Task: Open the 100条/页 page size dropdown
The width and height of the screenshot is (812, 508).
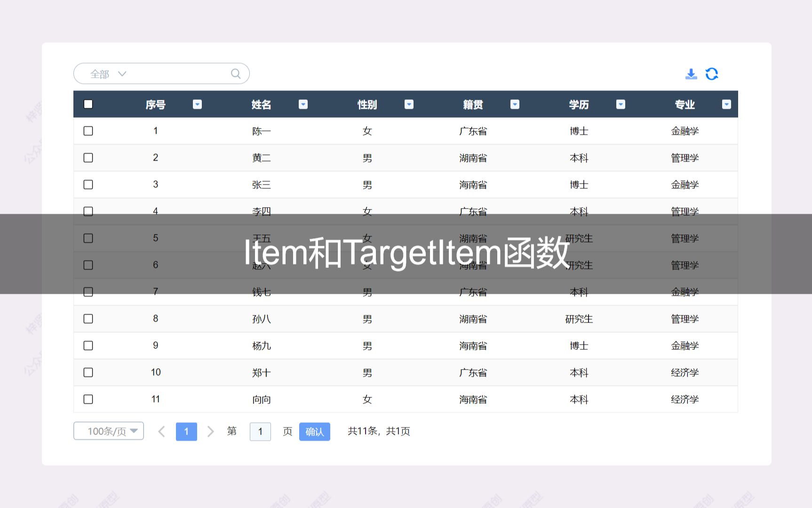Action: tap(109, 431)
